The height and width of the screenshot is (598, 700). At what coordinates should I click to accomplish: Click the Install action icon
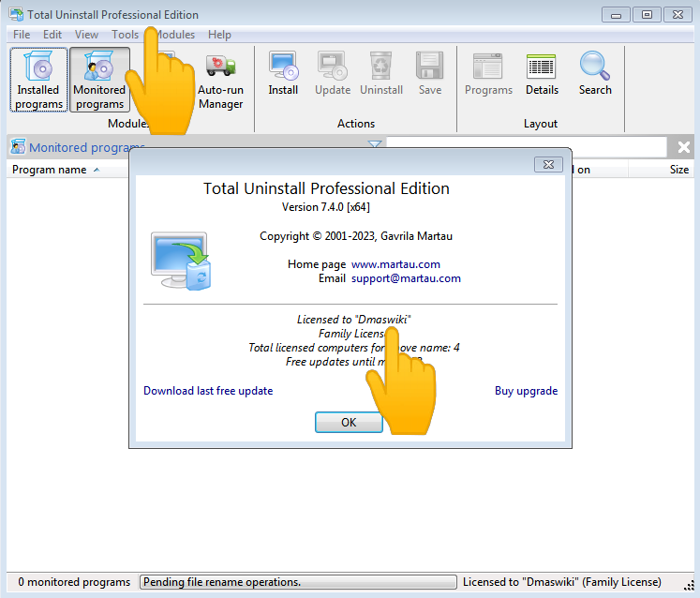pyautogui.click(x=283, y=74)
